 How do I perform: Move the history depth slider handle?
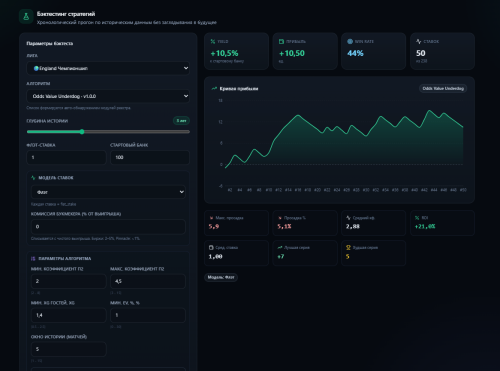[x=82, y=132]
